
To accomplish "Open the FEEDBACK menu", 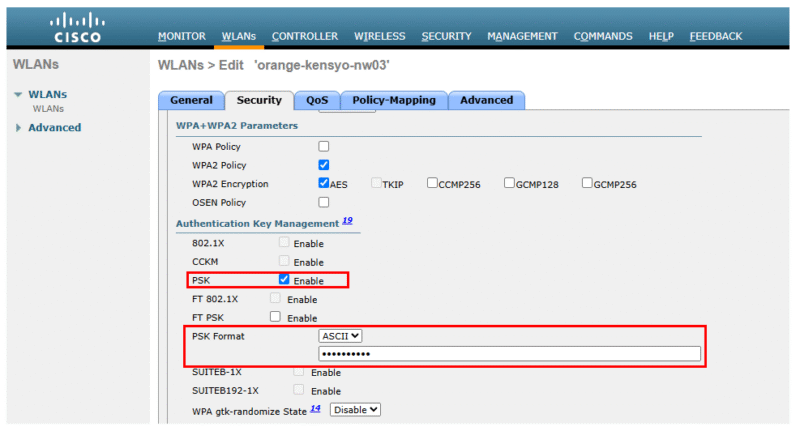I will point(716,36).
